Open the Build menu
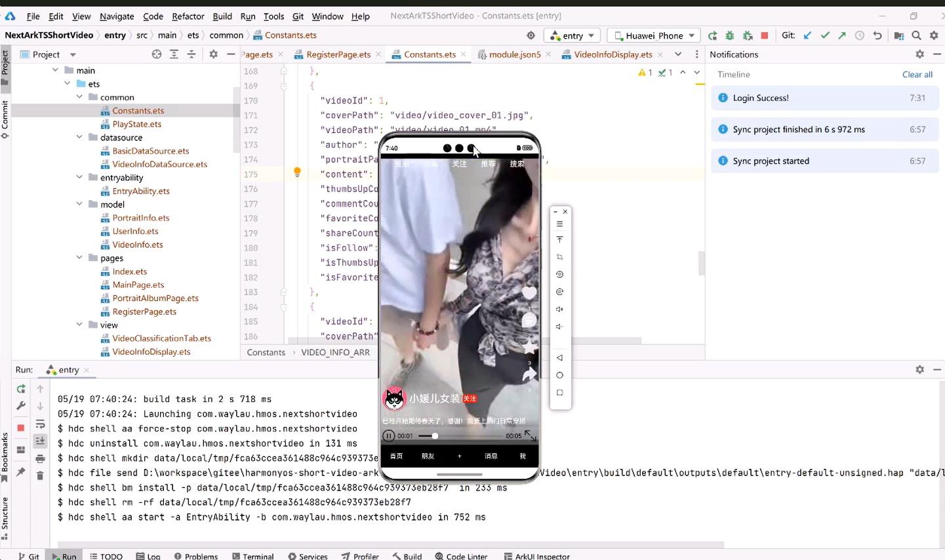Screen dimensions: 945x560 point(222,16)
